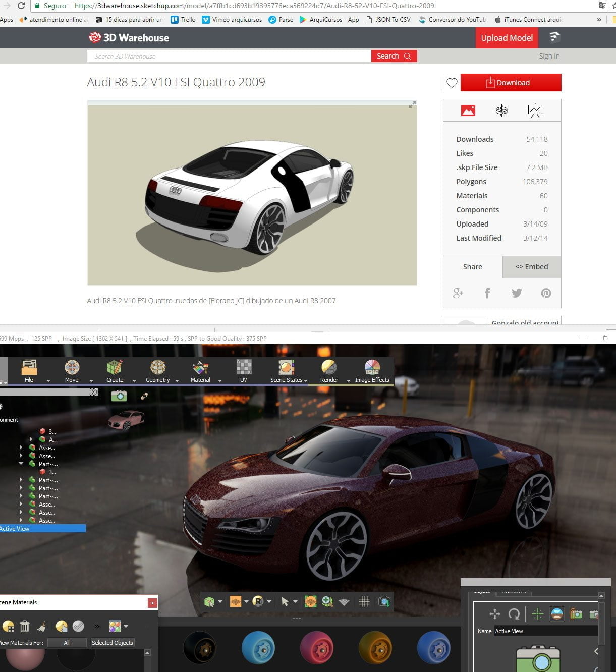This screenshot has height=672, width=616.
Task: Click the 3D Warehouse logo
Action: pyautogui.click(x=129, y=38)
